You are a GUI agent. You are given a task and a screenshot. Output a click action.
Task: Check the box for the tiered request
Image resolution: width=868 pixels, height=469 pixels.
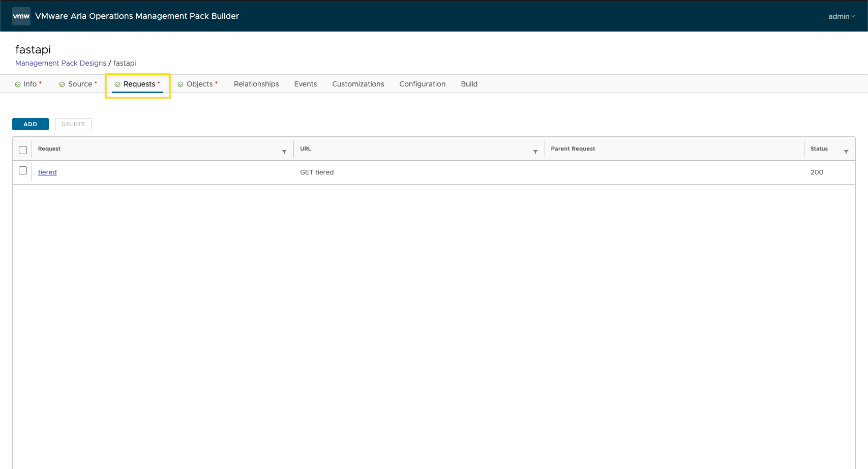click(23, 170)
